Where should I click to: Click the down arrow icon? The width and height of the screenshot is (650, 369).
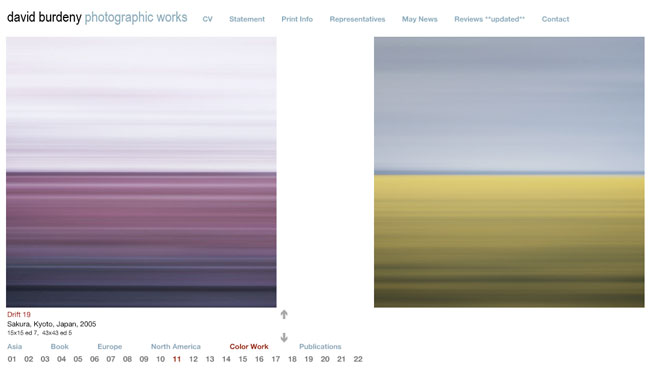(x=284, y=337)
